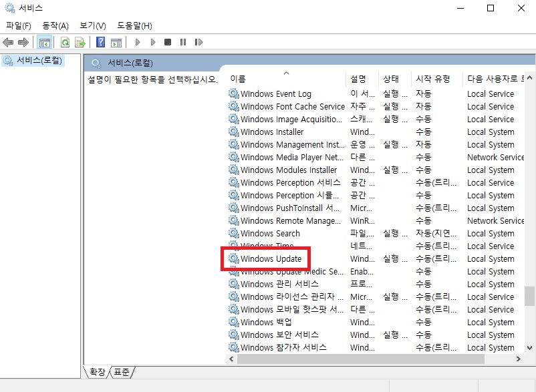Open the Help question mark toolbar icon
Viewport: 536px width, 392px height.
coord(100,42)
